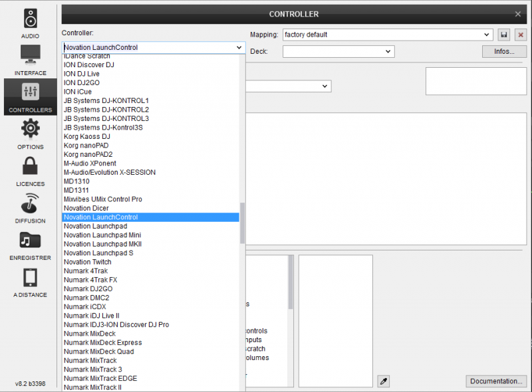Pick Numark iCDX from the list
The width and height of the screenshot is (532, 392).
tap(151, 307)
